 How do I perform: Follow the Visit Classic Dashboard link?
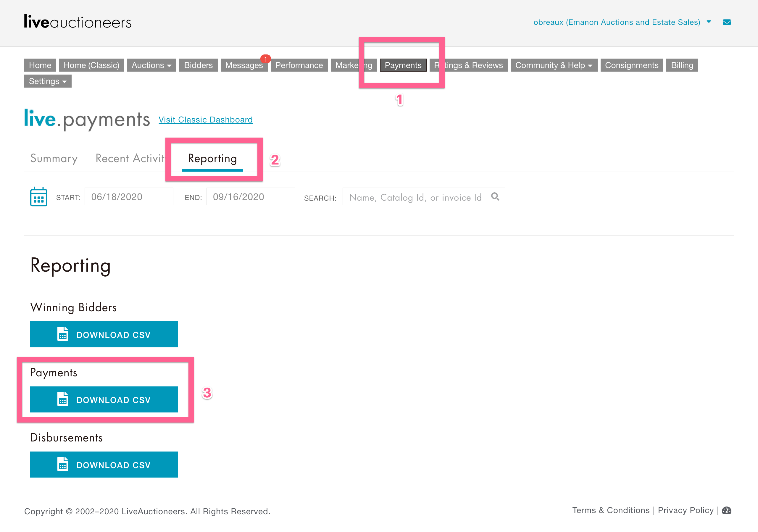pos(206,120)
